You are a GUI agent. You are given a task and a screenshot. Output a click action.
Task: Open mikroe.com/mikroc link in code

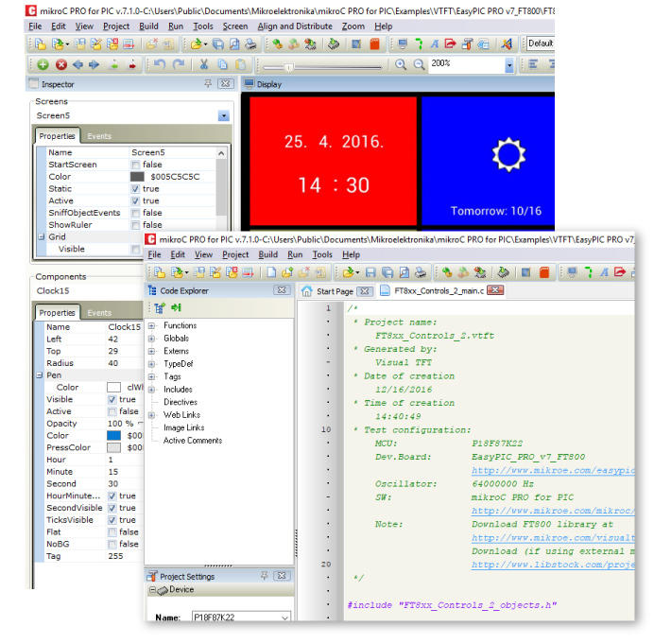tap(553, 511)
